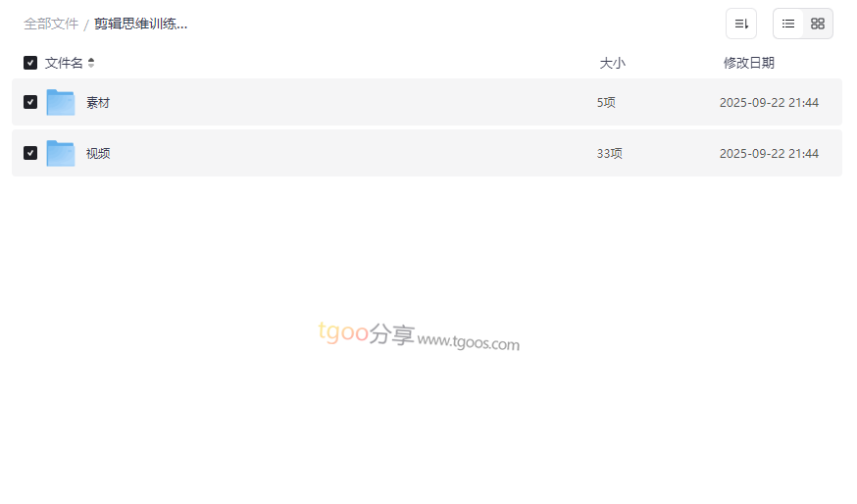857x504 pixels.
Task: Click the 大小 column header
Action: (612, 63)
